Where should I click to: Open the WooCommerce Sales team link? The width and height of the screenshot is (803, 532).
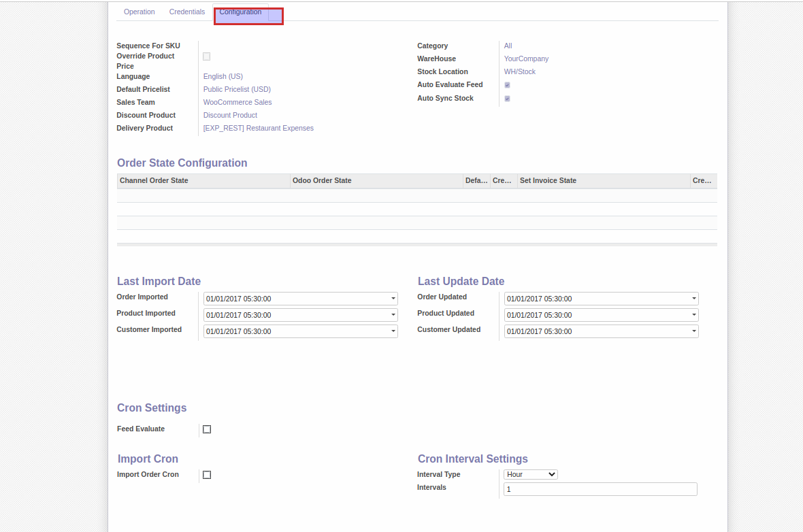tap(237, 103)
